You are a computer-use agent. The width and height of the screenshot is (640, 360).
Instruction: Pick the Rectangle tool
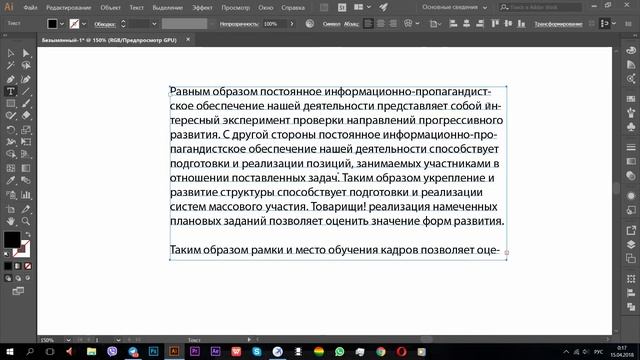[11, 104]
